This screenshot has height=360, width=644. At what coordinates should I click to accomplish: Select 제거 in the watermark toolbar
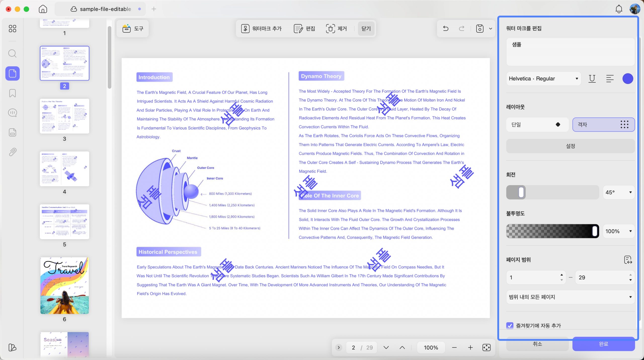tap(336, 29)
